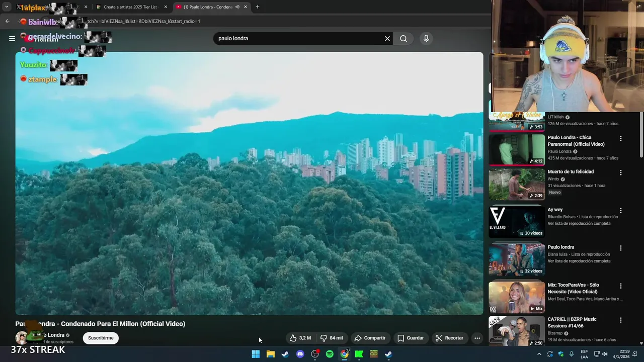
Task: Open OBS Studio from the taskbar
Action: (x=315, y=354)
